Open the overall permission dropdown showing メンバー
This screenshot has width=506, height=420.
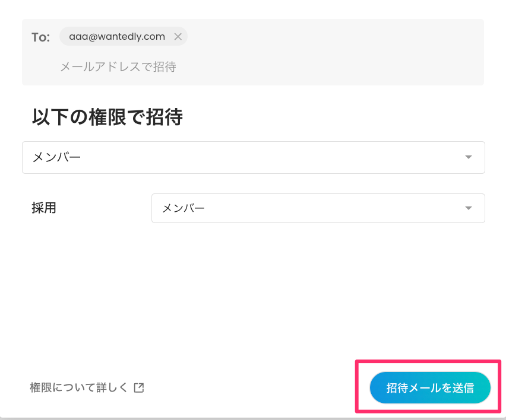click(254, 157)
